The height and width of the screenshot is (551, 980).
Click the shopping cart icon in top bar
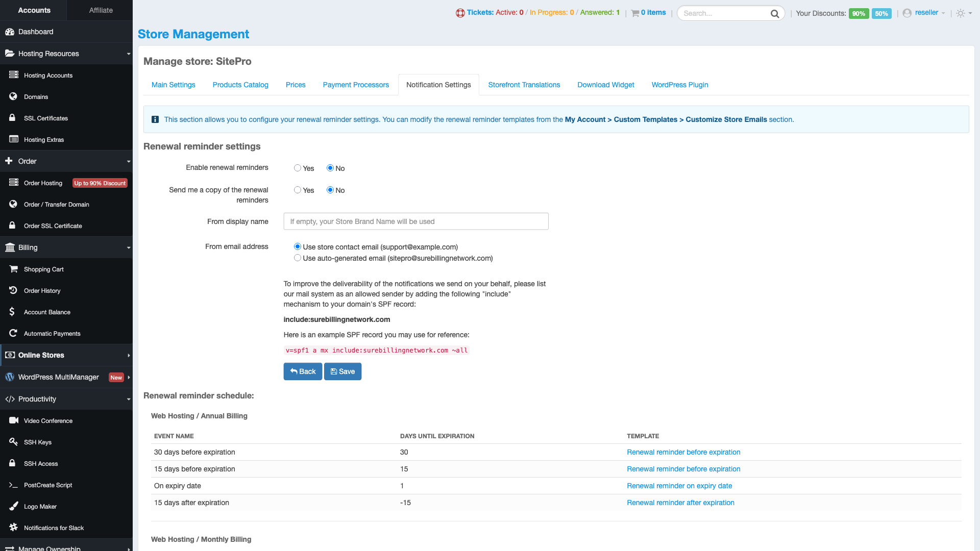pos(635,13)
